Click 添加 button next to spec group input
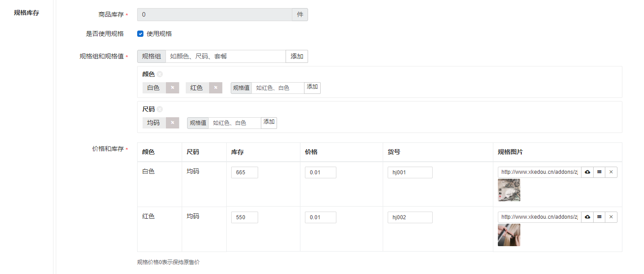Image resolution: width=644 pixels, height=274 pixels. (297, 57)
